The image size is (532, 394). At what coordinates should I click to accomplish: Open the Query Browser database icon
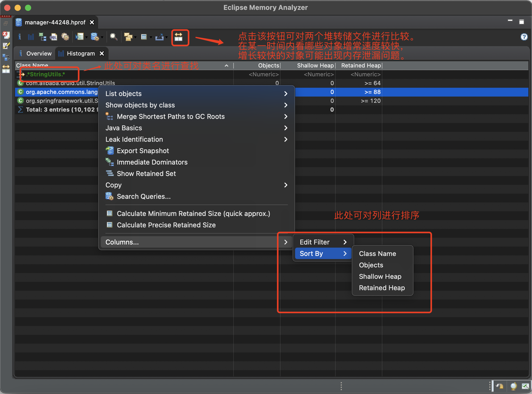coord(95,37)
